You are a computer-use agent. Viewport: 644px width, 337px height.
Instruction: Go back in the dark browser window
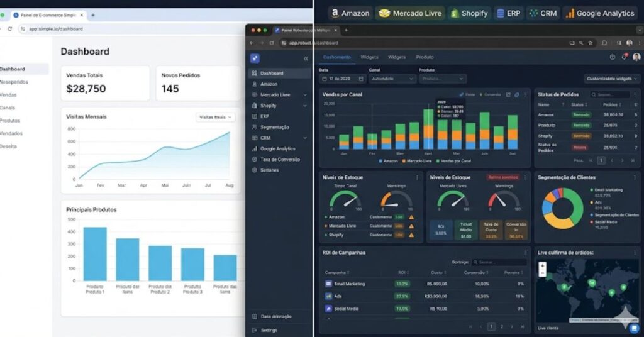[x=252, y=43]
